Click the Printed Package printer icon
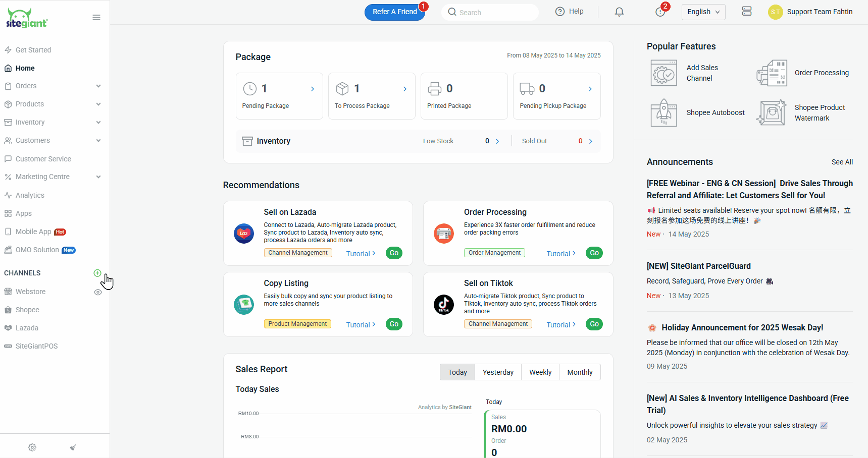Image resolution: width=868 pixels, height=458 pixels. click(x=435, y=89)
